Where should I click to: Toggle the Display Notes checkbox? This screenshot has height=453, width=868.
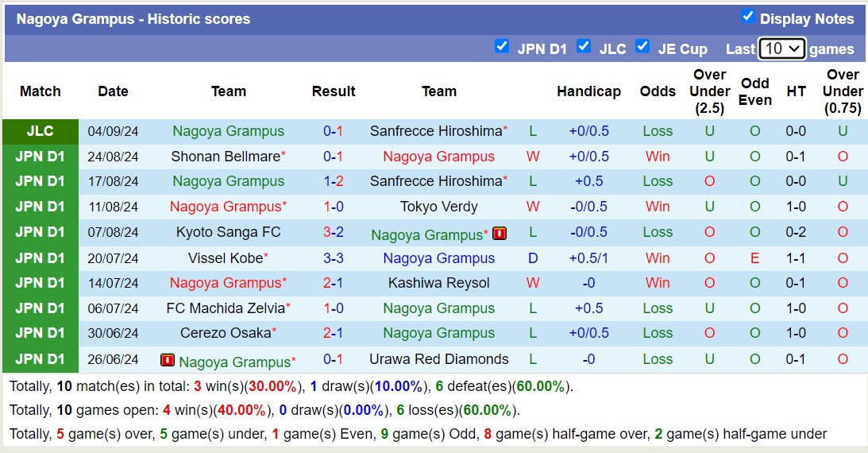point(748,17)
